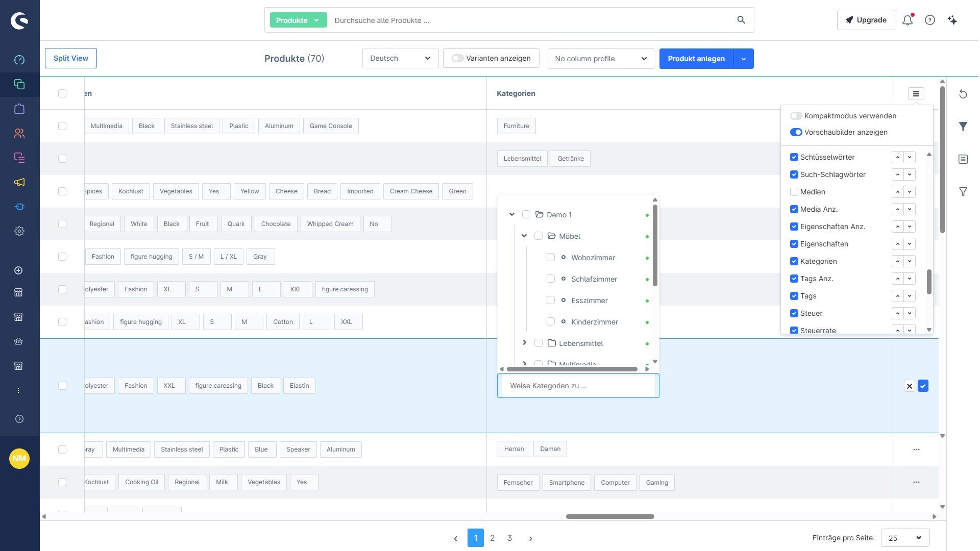Click the search magnifier icon
This screenshot has height=551, width=980.
pyautogui.click(x=741, y=20)
